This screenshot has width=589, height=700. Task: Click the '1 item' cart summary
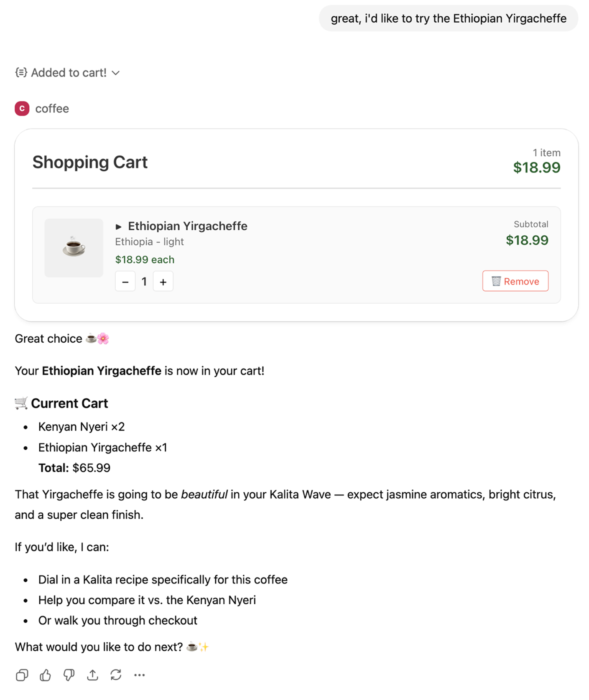(x=546, y=153)
